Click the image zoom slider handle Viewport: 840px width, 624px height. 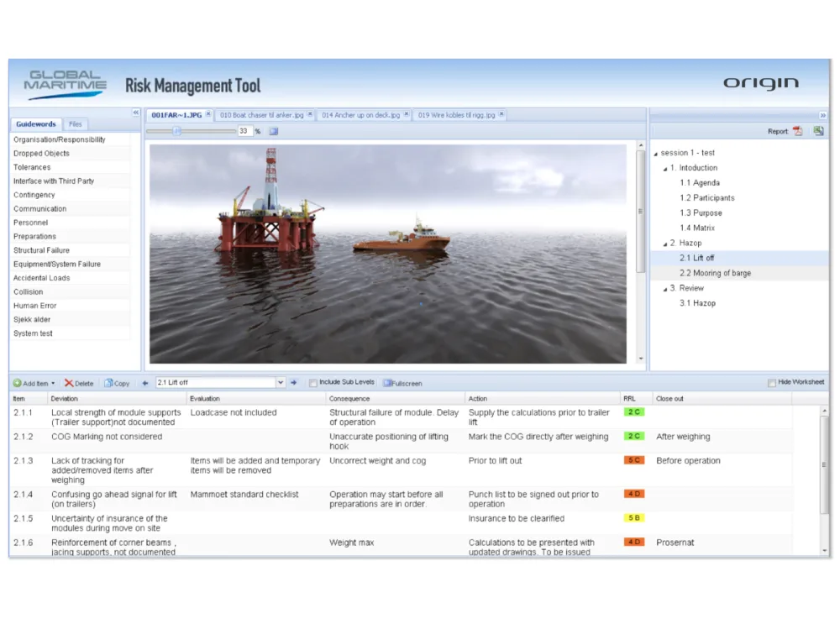[176, 130]
